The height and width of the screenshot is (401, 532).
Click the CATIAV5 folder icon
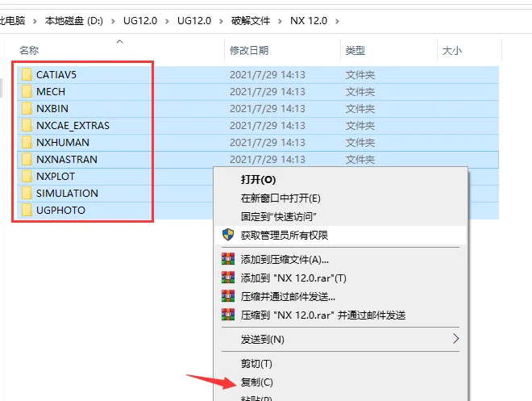27,74
